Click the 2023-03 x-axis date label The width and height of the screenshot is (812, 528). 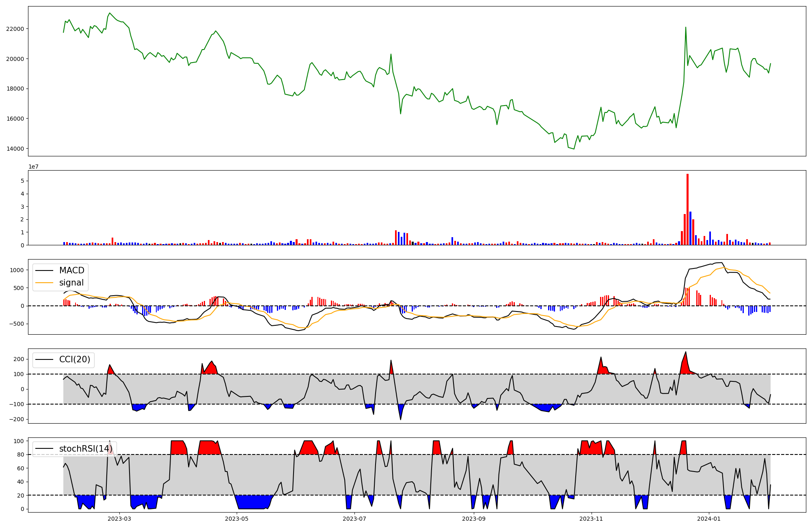pos(119,519)
